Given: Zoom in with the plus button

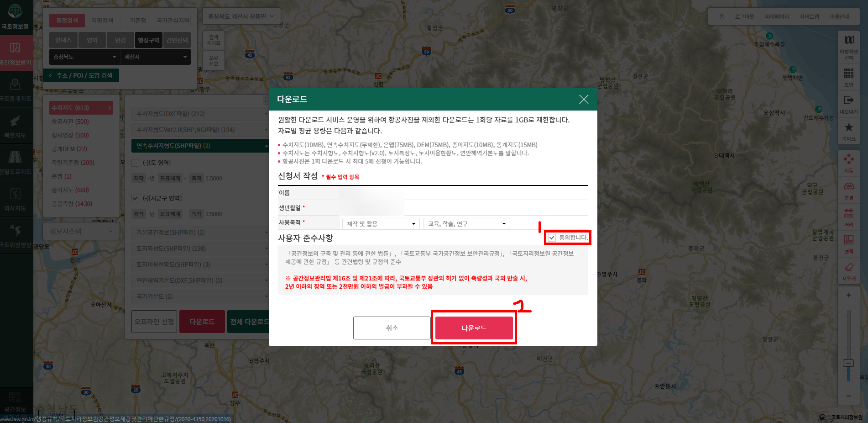Looking at the screenshot, I should coord(849,295).
